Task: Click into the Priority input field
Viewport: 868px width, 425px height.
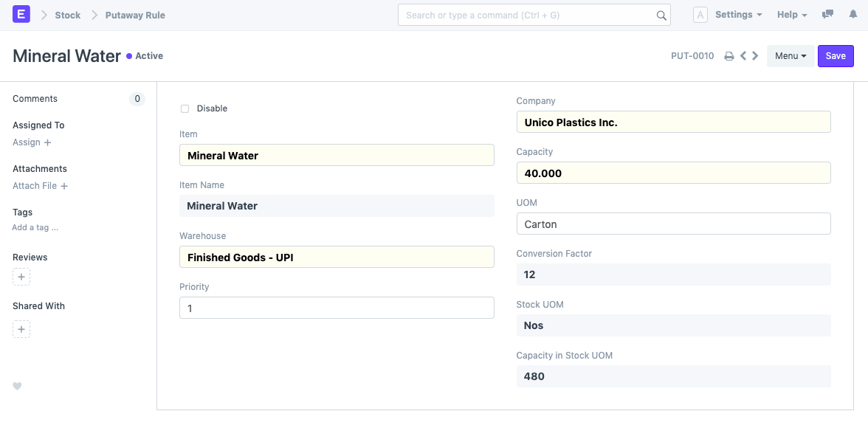Action: 337,308
